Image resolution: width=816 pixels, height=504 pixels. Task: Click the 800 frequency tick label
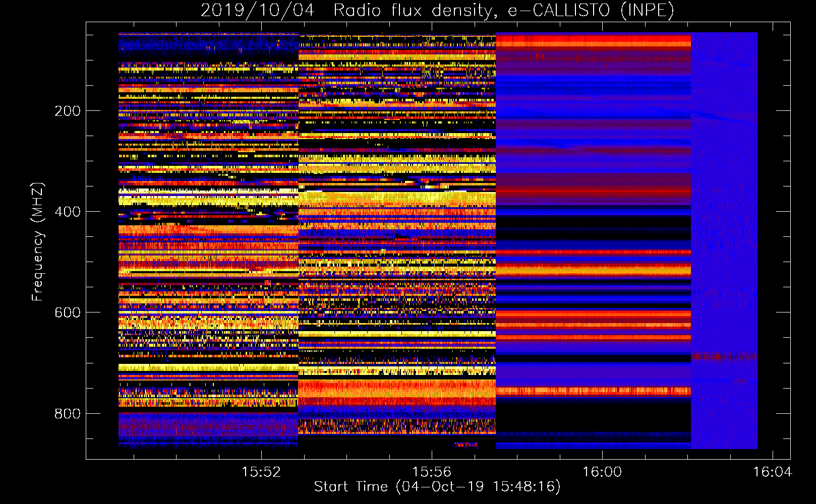pos(68,414)
